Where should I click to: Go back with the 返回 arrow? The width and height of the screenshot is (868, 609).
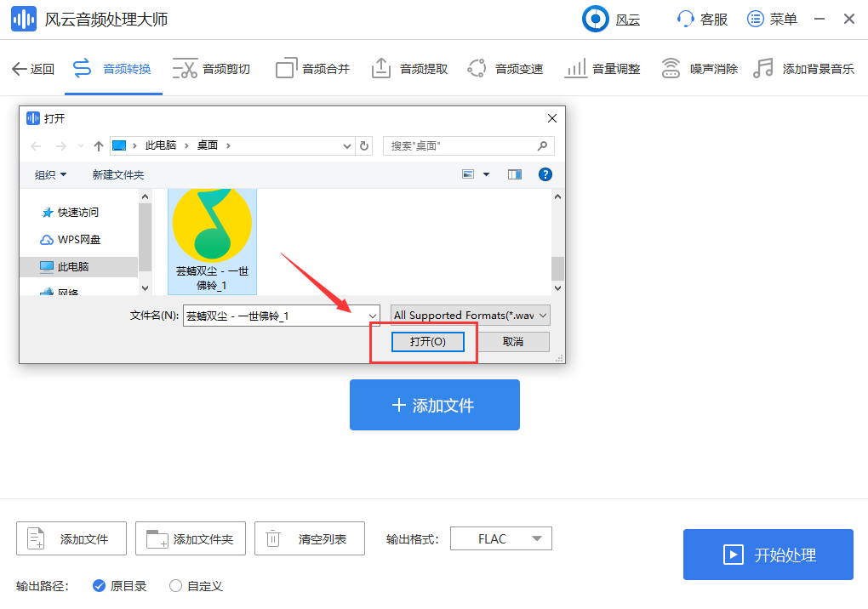pyautogui.click(x=32, y=69)
